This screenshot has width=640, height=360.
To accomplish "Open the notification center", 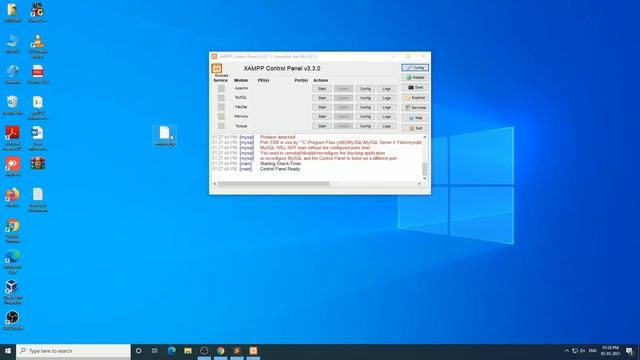I will 629,351.
